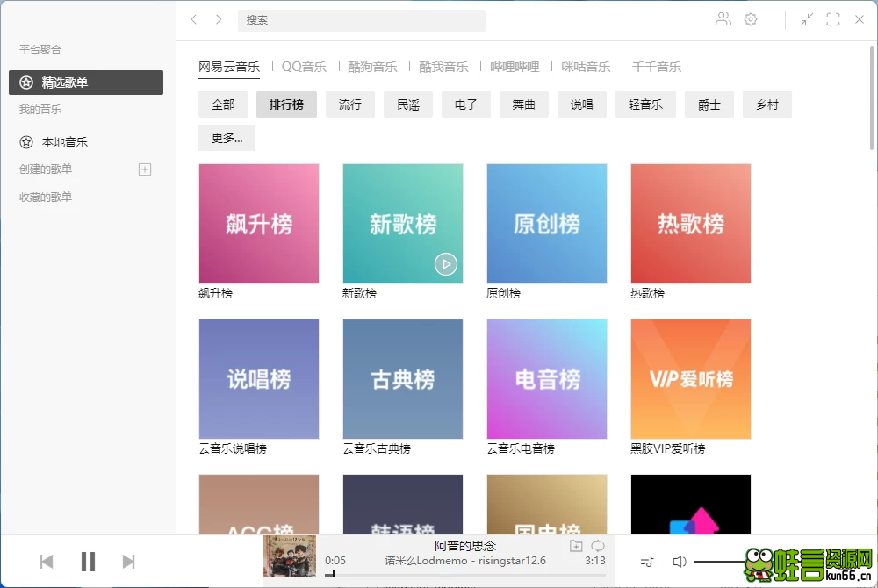Click the playback progress bar
This screenshot has width=878, height=588.
tap(439, 575)
